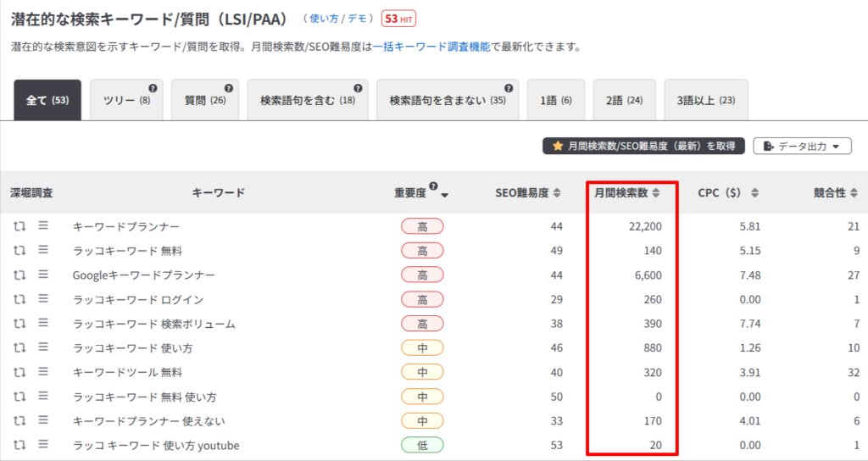Viewport: 868px width, 461px height.
Task: Click the deep-dive icon for キーワードツール 無料 row
Action: click(x=19, y=372)
